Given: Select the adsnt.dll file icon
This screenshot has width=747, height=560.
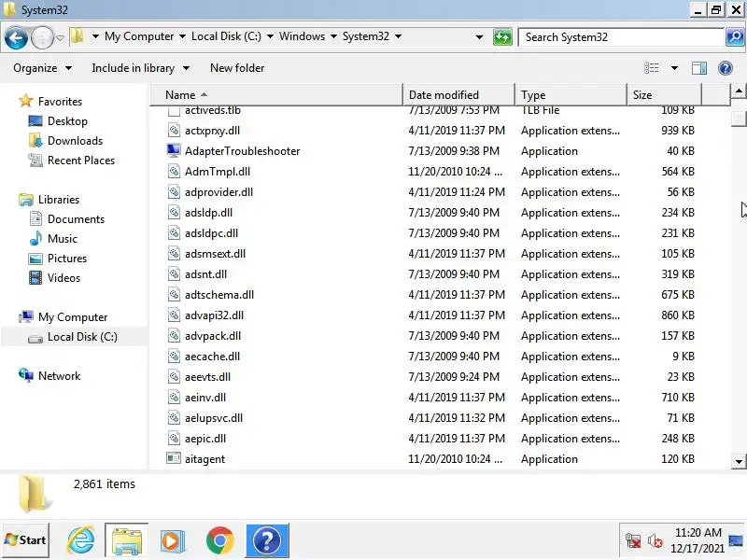Looking at the screenshot, I should [174, 273].
